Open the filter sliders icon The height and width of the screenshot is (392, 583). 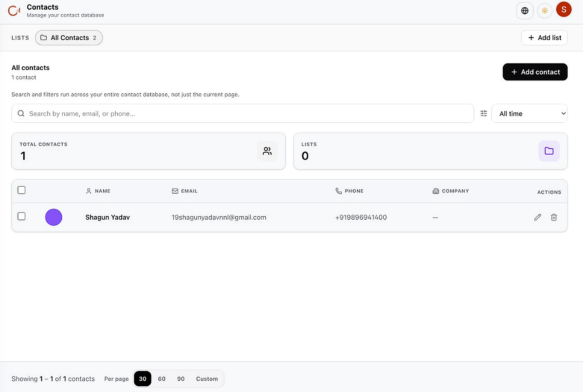click(483, 114)
